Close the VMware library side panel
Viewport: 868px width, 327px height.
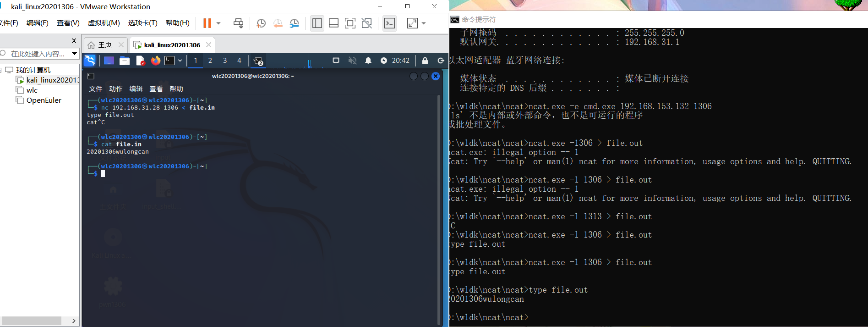point(74,41)
